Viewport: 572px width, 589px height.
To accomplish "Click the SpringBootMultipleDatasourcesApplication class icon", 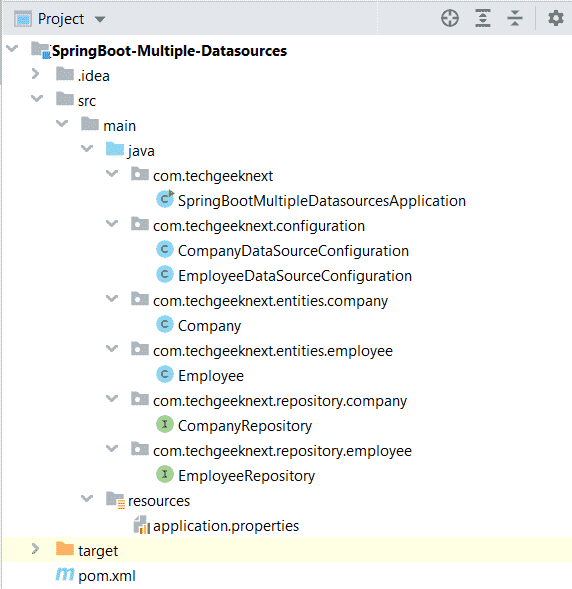I will tap(165, 199).
